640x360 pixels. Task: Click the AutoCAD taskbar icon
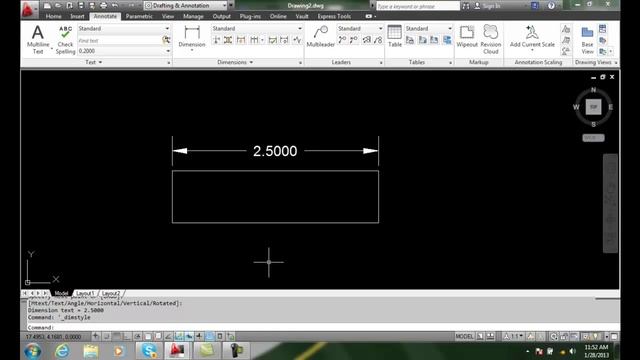tap(177, 351)
